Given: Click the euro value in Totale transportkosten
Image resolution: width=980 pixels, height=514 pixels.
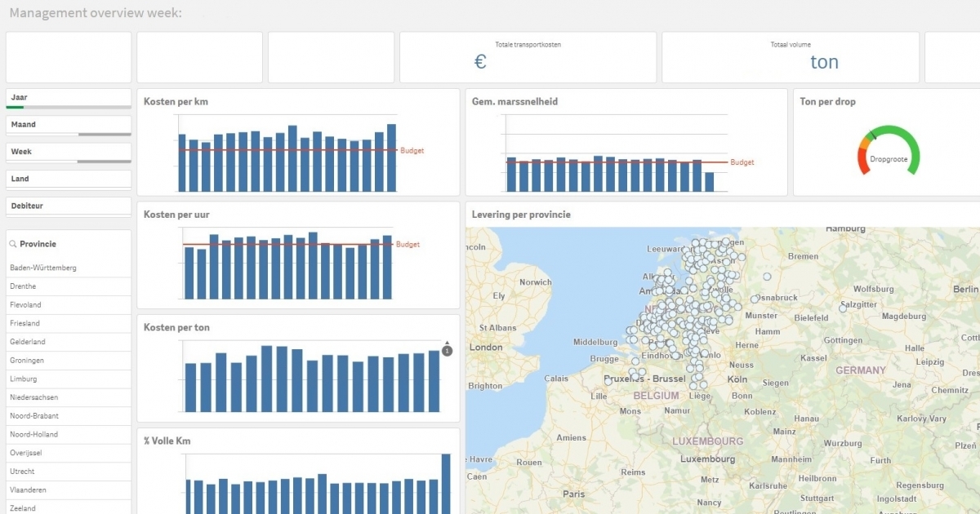Looking at the screenshot, I should [x=480, y=62].
